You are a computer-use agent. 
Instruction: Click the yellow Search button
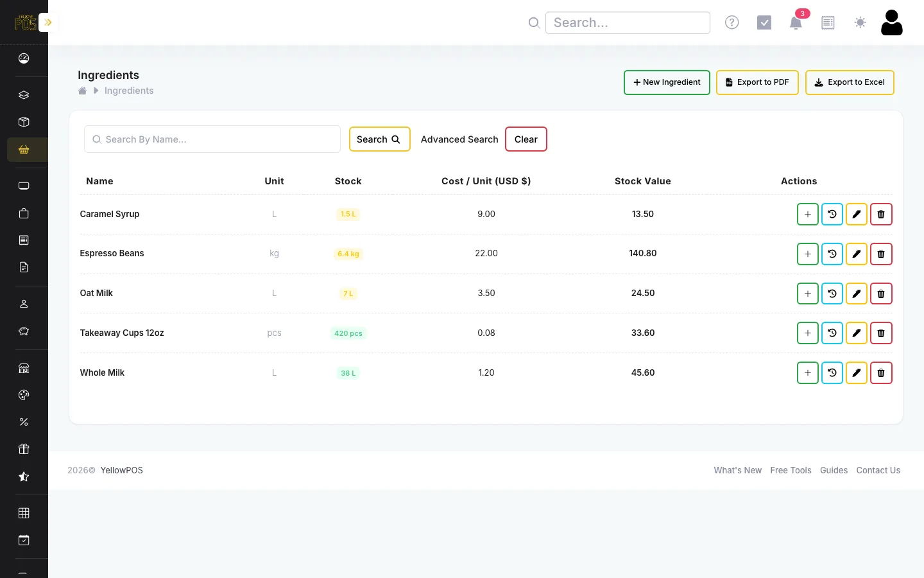tap(380, 139)
